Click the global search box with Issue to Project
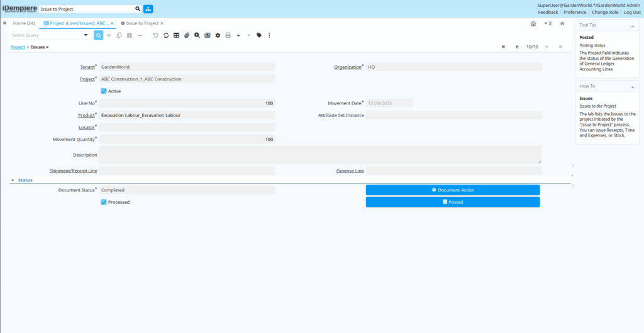This screenshot has width=644, height=333. pos(86,9)
